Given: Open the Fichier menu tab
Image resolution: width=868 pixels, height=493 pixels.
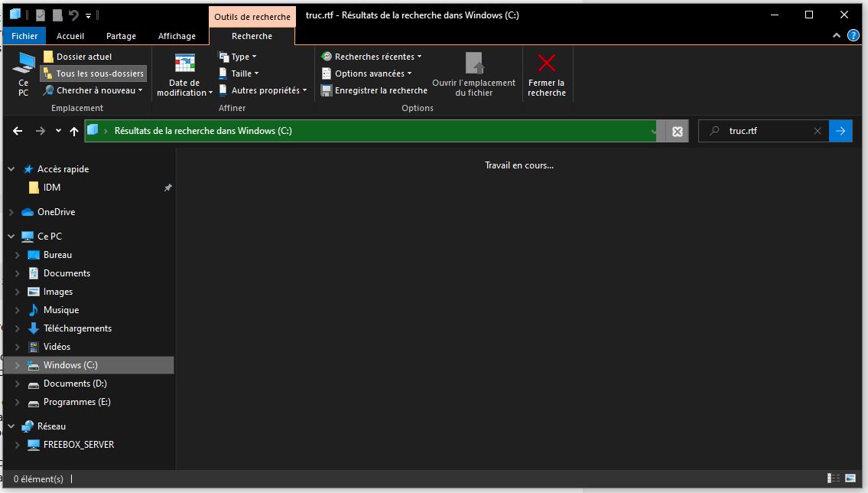Looking at the screenshot, I should click(24, 36).
